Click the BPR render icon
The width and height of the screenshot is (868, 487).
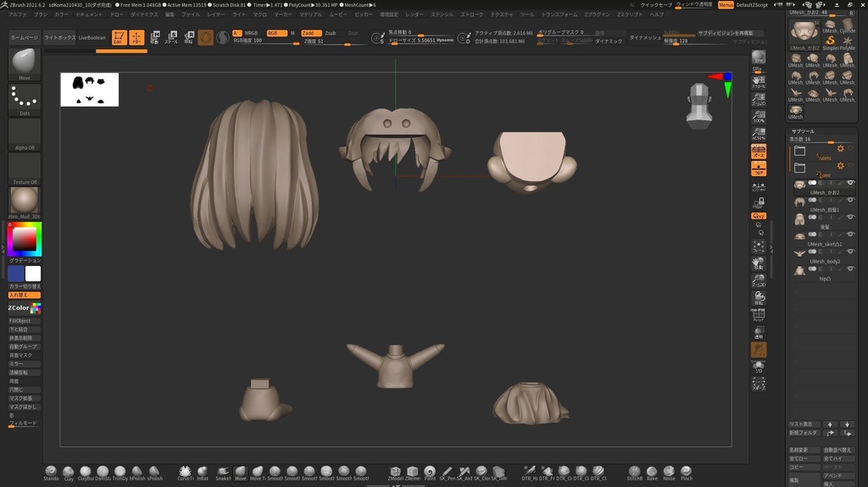point(759,58)
